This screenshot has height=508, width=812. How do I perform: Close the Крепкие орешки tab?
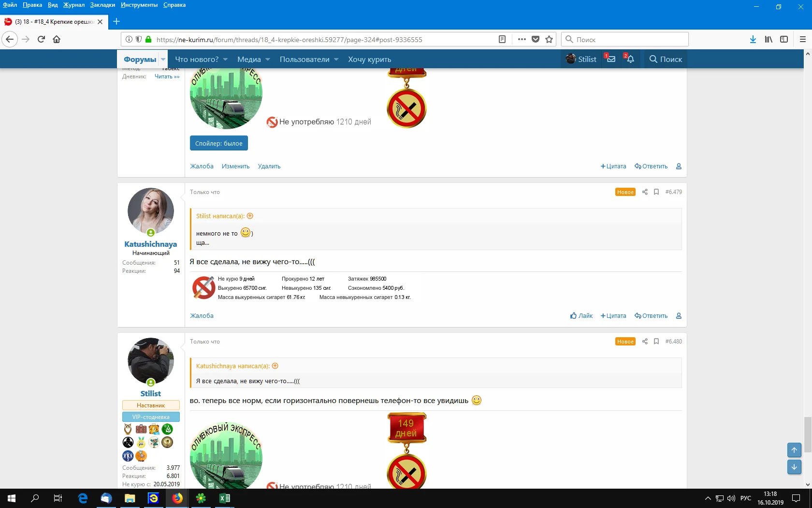tap(100, 22)
